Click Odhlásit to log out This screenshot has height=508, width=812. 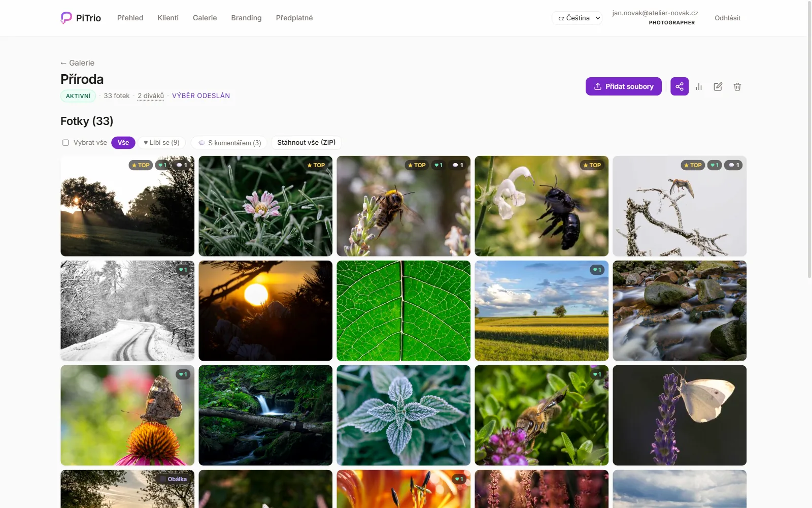pos(727,18)
